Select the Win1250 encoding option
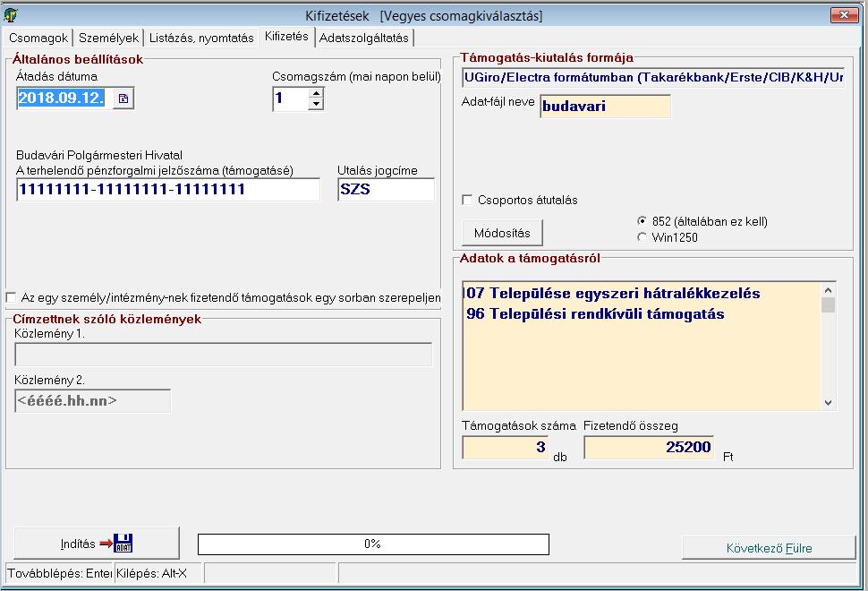 coord(642,237)
